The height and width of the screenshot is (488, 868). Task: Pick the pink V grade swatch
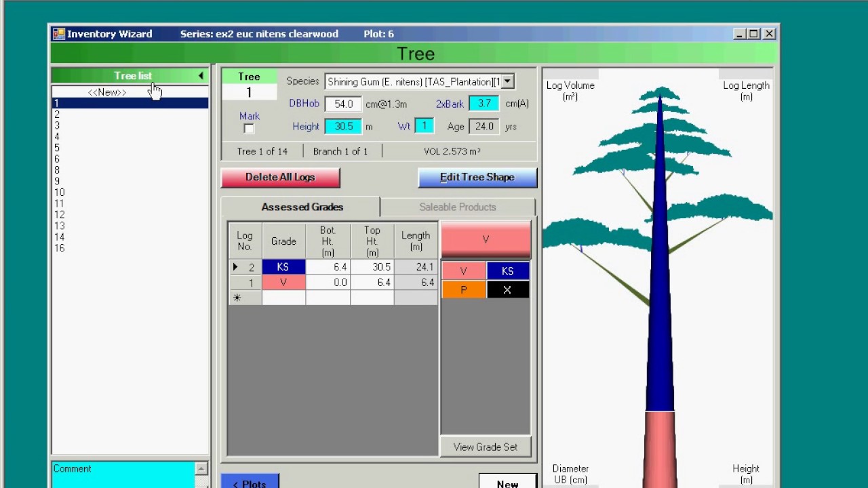tap(464, 271)
